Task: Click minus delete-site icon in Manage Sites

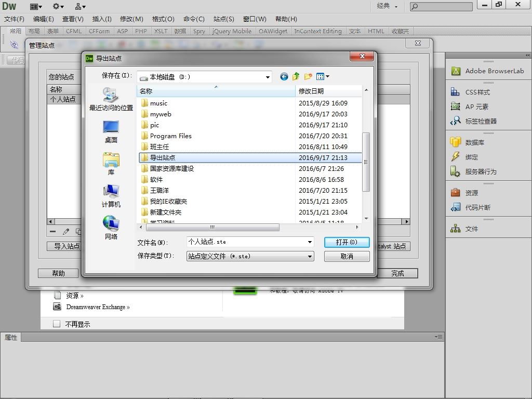Action: 52,231
